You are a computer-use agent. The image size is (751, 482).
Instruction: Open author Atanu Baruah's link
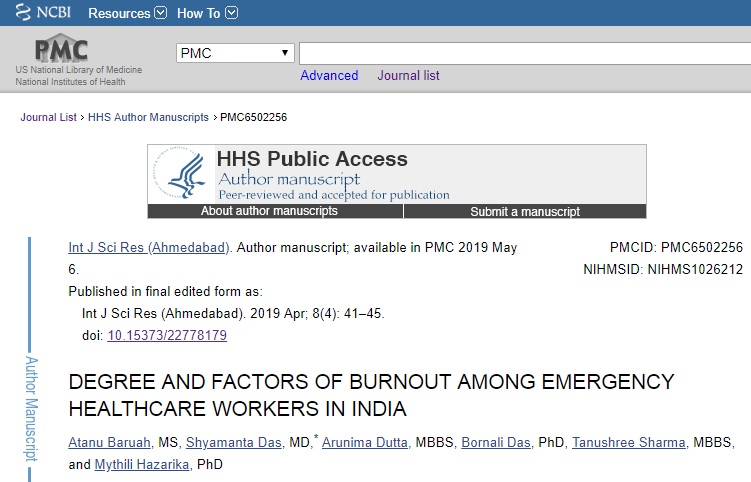pos(107,443)
